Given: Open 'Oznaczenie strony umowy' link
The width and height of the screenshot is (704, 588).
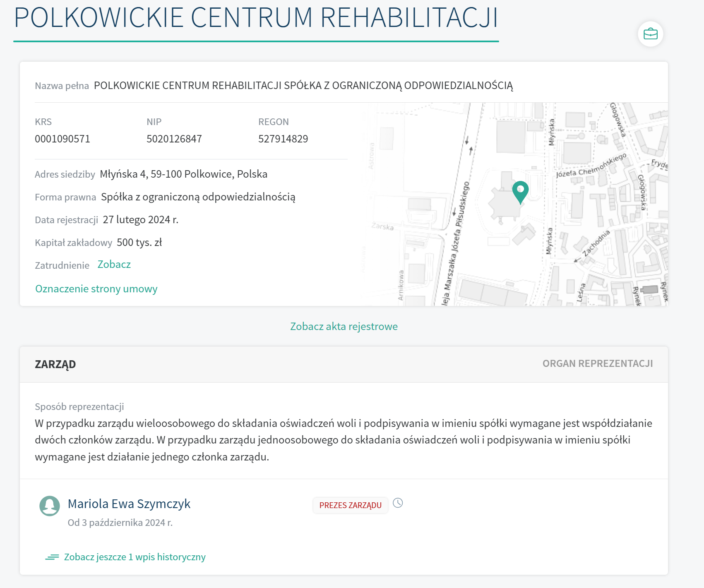Looking at the screenshot, I should [x=96, y=289].
